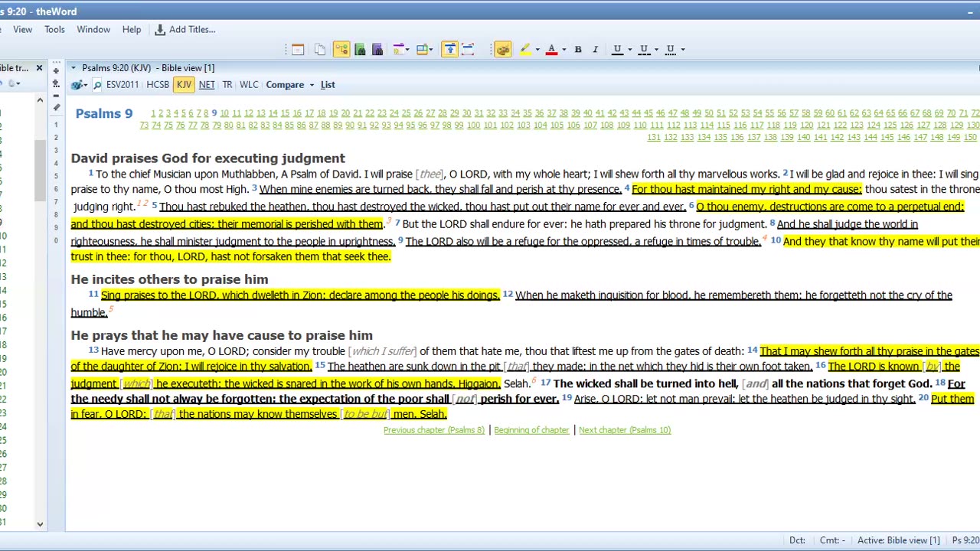Apply solid underline formatting
Image resolution: width=980 pixels, height=551 pixels.
(x=617, y=49)
